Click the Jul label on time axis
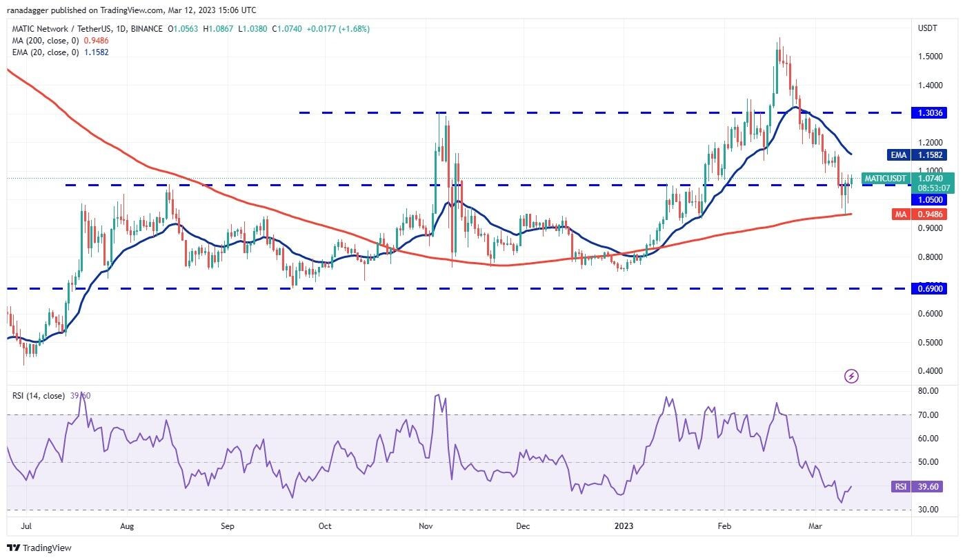The height and width of the screenshot is (560, 965). 26,526
